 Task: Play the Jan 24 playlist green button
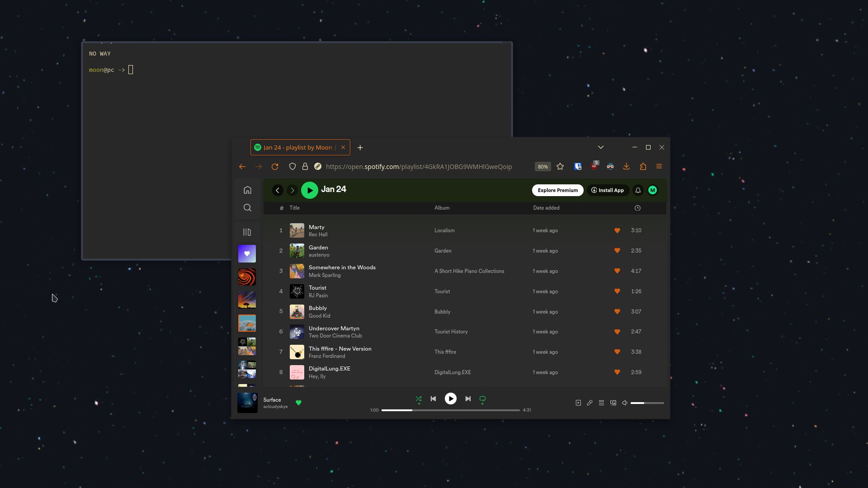(310, 190)
